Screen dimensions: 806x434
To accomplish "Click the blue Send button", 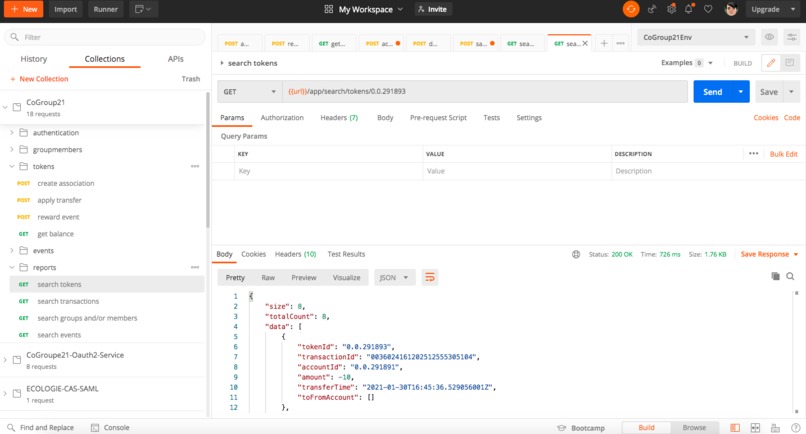I will click(x=712, y=92).
